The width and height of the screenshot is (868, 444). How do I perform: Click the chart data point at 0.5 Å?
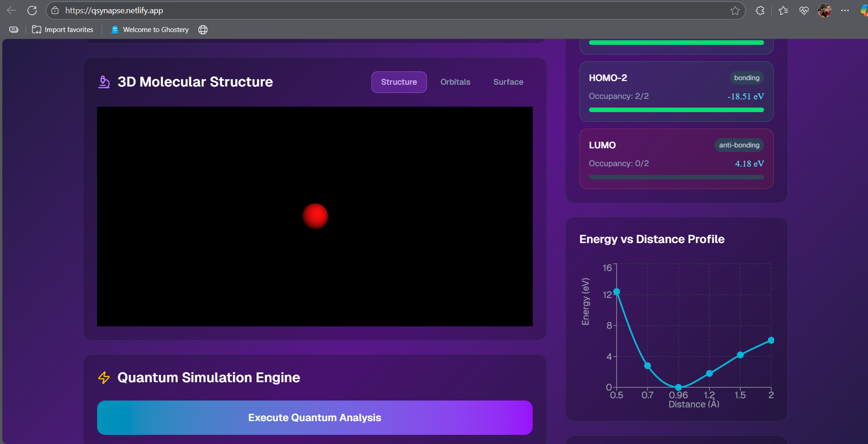(x=617, y=292)
